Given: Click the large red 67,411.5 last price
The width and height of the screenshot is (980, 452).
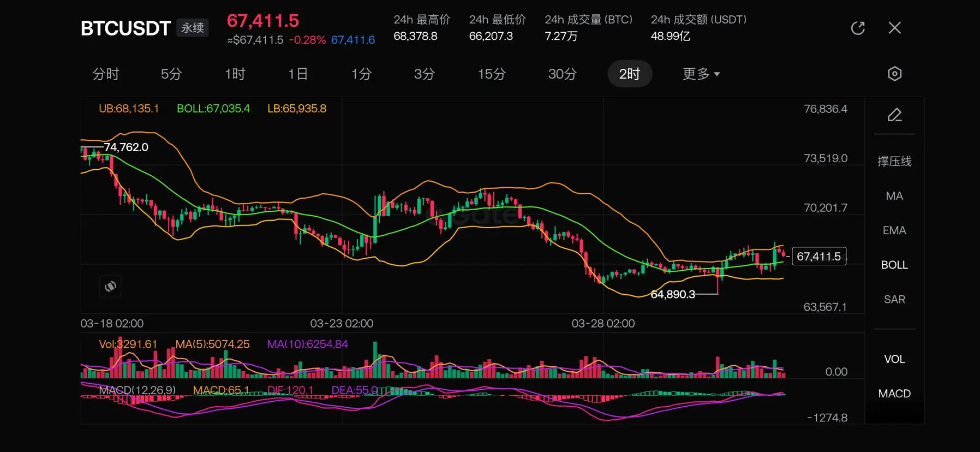Looking at the screenshot, I should click(263, 21).
